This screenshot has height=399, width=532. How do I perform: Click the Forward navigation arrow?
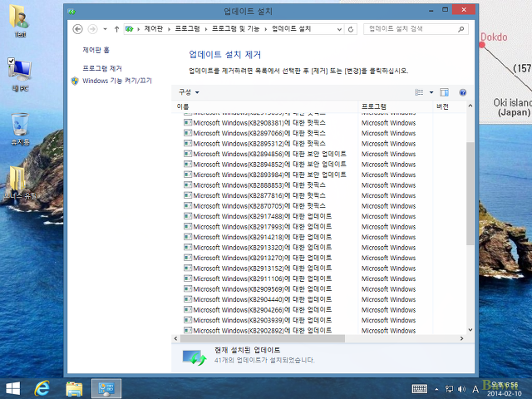click(92, 29)
